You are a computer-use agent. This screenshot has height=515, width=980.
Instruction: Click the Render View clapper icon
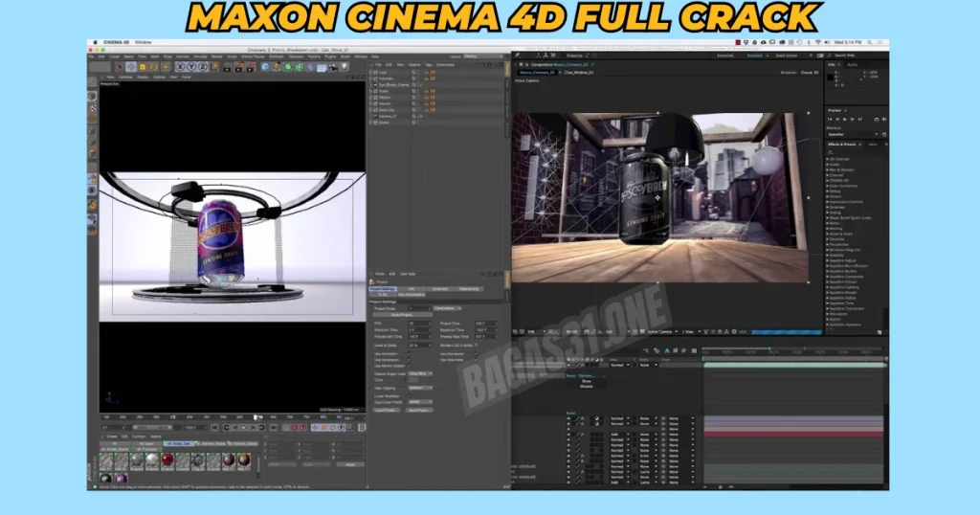pyautogui.click(x=228, y=67)
